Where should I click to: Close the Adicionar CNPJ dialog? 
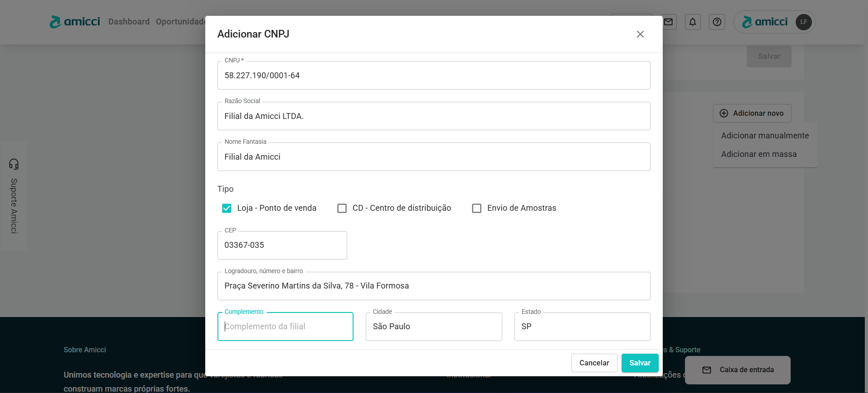pyautogui.click(x=640, y=34)
